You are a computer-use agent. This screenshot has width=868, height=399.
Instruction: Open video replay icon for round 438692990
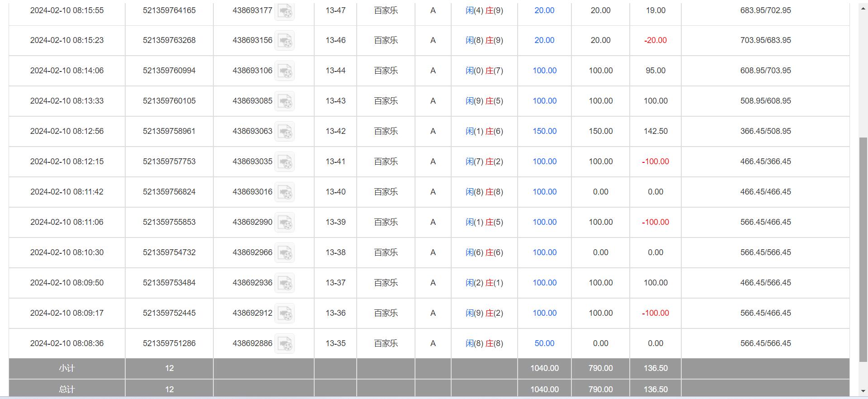coord(285,223)
